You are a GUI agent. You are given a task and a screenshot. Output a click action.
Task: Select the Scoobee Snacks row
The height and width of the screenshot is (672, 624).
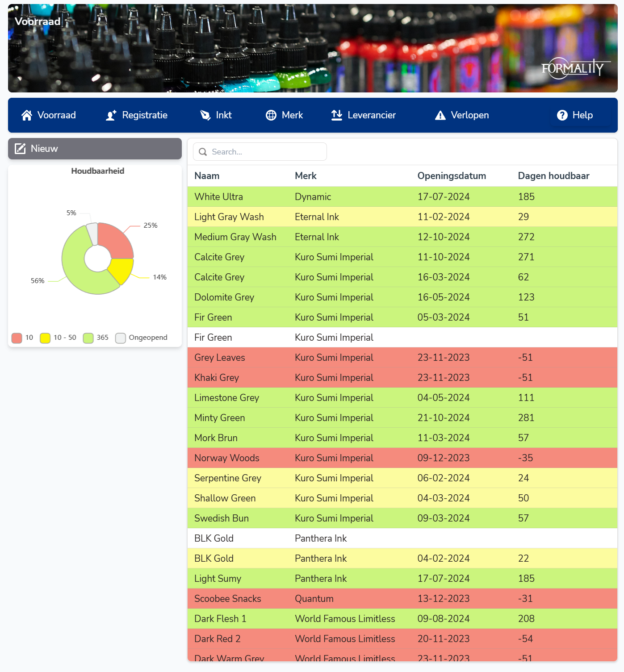tap(402, 599)
